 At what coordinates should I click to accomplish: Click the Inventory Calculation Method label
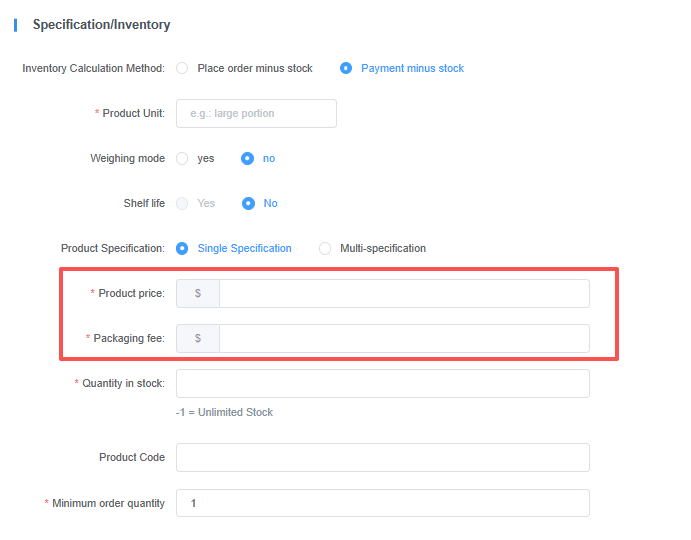point(93,69)
